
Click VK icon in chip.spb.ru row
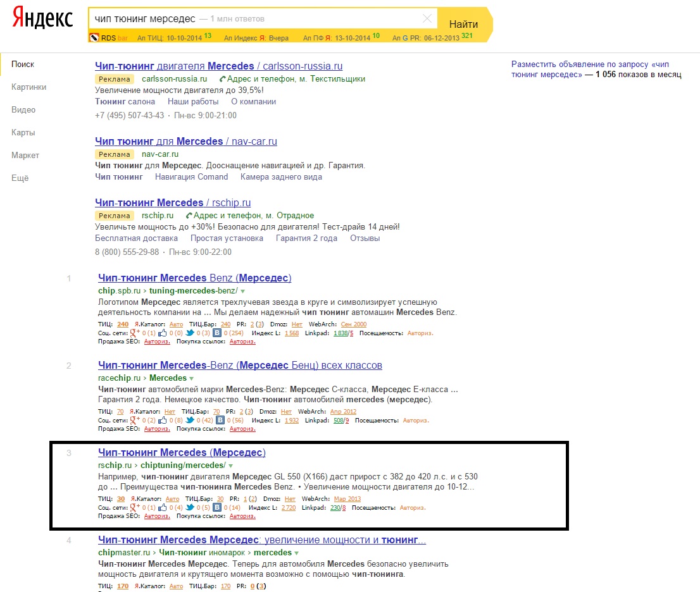(x=217, y=333)
